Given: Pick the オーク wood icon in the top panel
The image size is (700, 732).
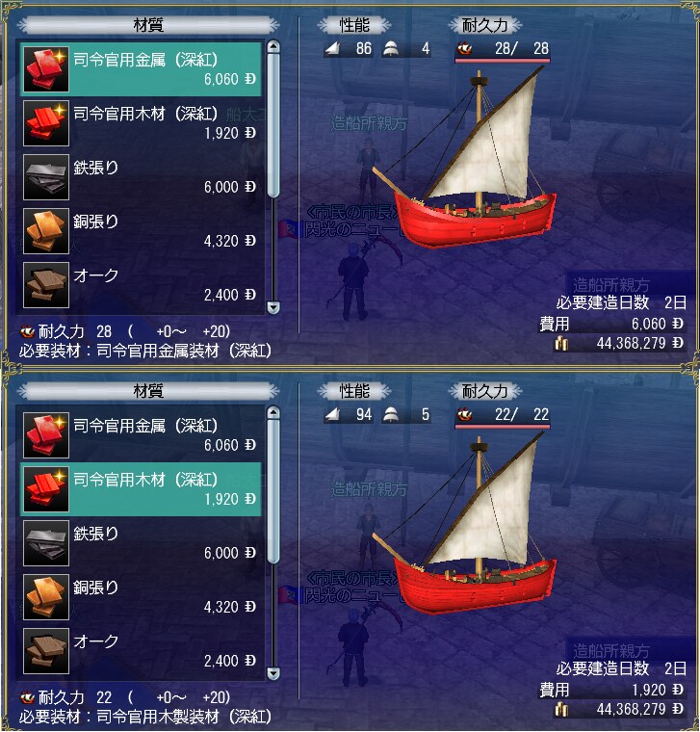Looking at the screenshot, I should (x=46, y=285).
